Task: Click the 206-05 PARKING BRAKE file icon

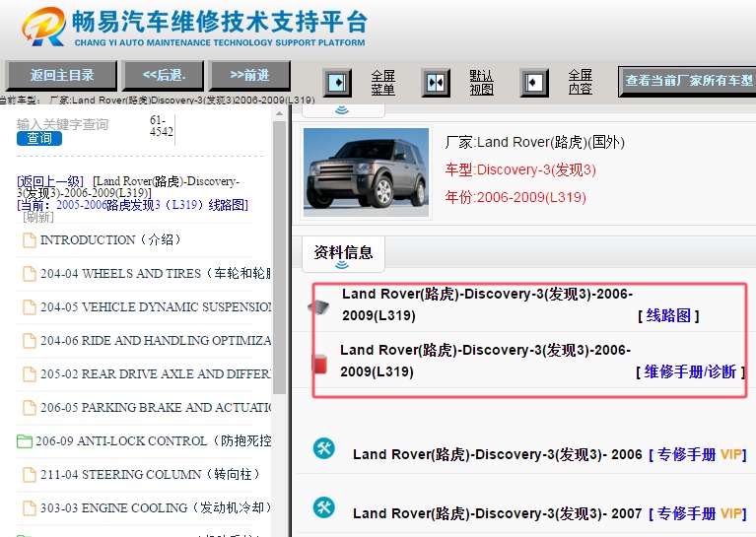Action: 30,408
